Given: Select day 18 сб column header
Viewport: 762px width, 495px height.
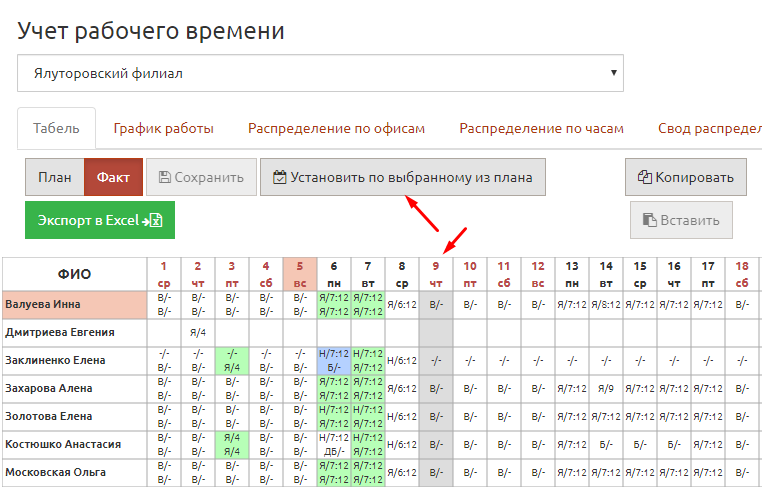Looking at the screenshot, I should click(x=742, y=274).
